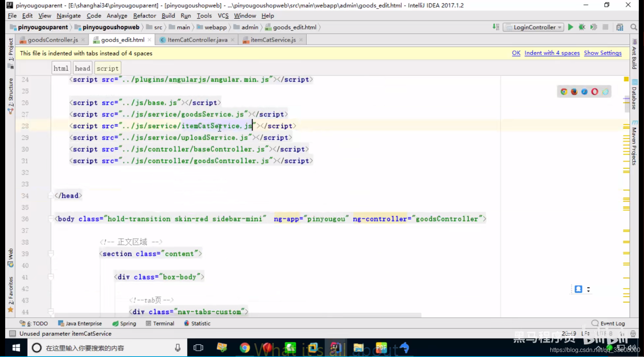Close the ItemCatController.java tab
Screen dimensions: 644x357
tap(232, 40)
